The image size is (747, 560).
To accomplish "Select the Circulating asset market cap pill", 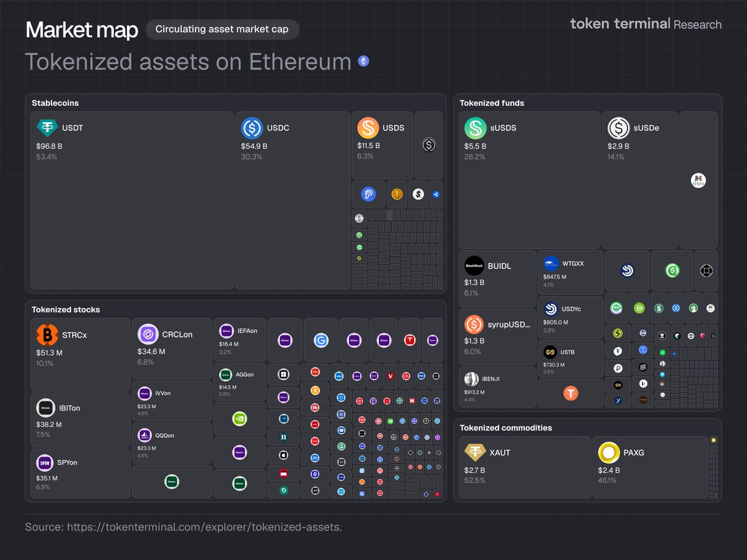I will [x=222, y=29].
